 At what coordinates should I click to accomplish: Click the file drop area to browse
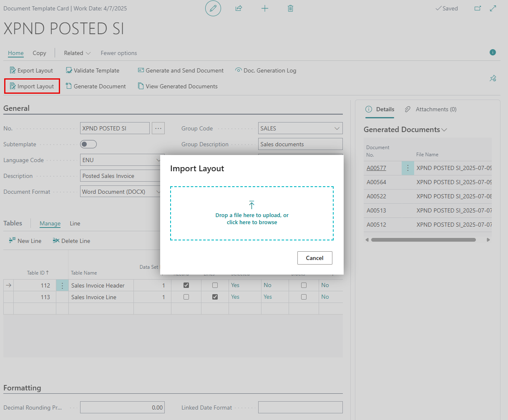[252, 213]
